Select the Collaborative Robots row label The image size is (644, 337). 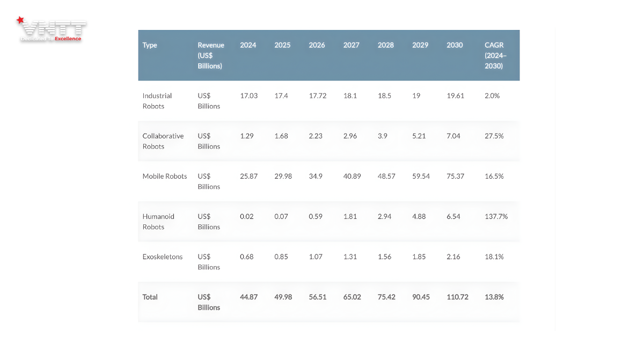[x=163, y=141]
